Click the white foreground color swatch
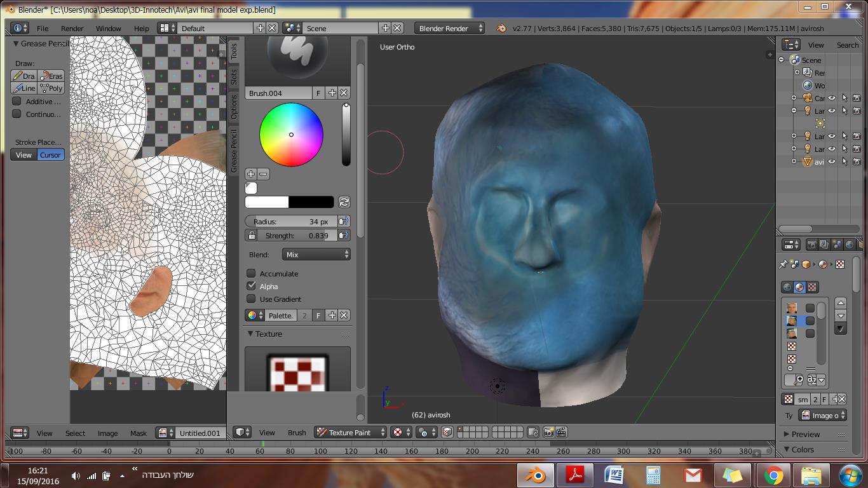The image size is (868, 488). tap(267, 202)
